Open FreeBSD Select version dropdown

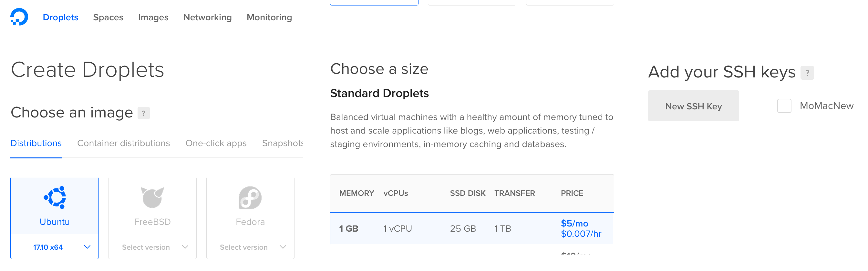click(152, 247)
